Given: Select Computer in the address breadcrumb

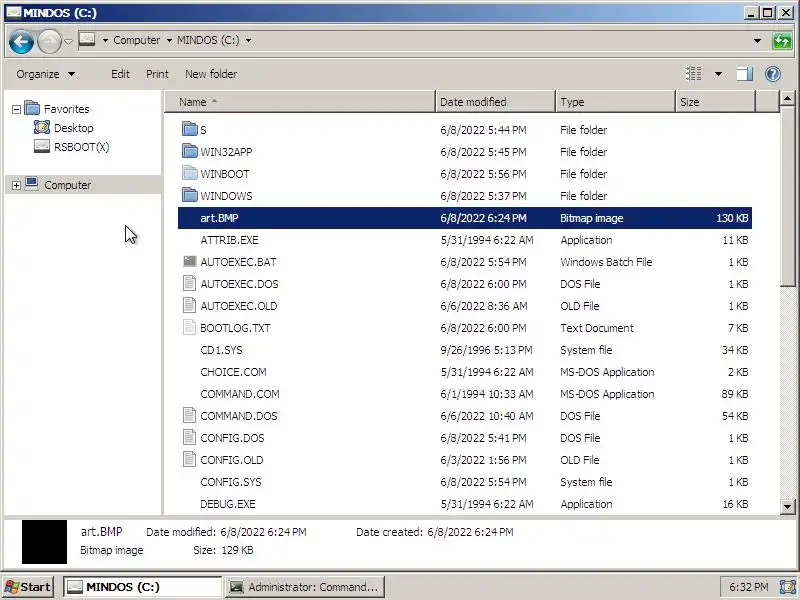Looking at the screenshot, I should 136,40.
